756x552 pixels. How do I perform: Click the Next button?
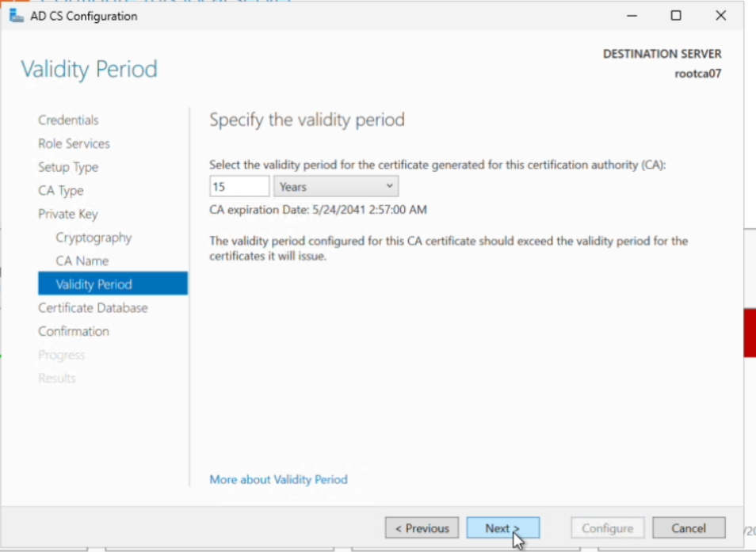[x=503, y=528]
